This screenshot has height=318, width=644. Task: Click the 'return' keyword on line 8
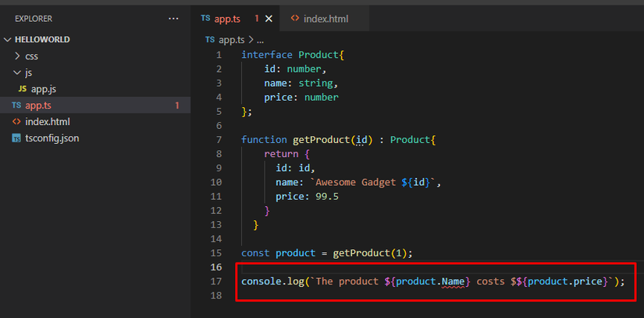tap(281, 154)
